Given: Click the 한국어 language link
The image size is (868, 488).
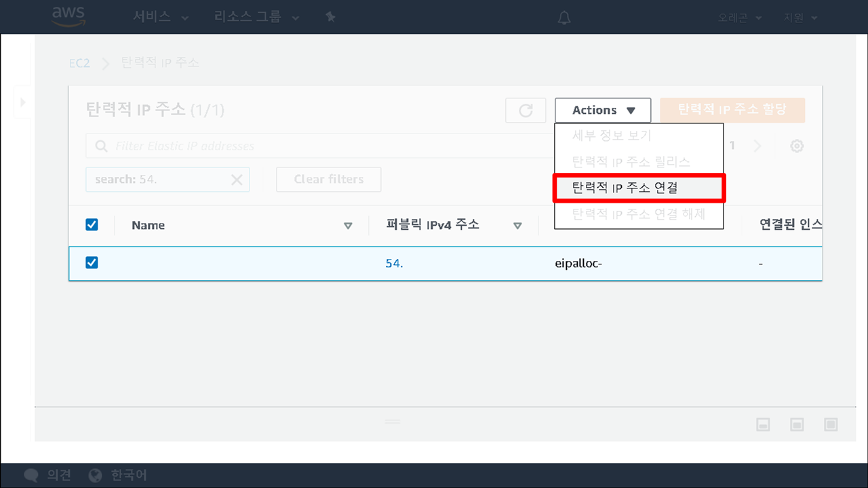Looking at the screenshot, I should tap(129, 475).
